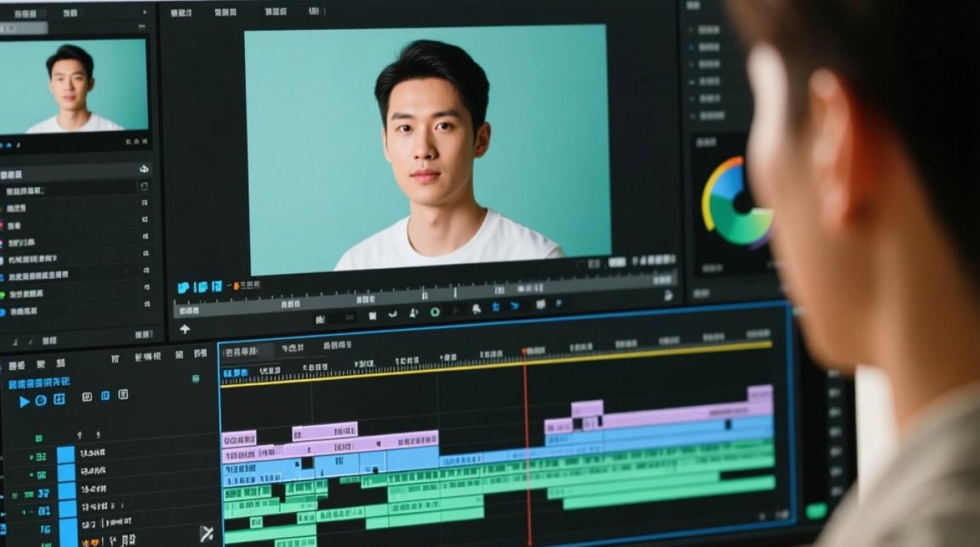Expand the list row marked with a green dot
The image size is (980, 547).
click(x=73, y=294)
